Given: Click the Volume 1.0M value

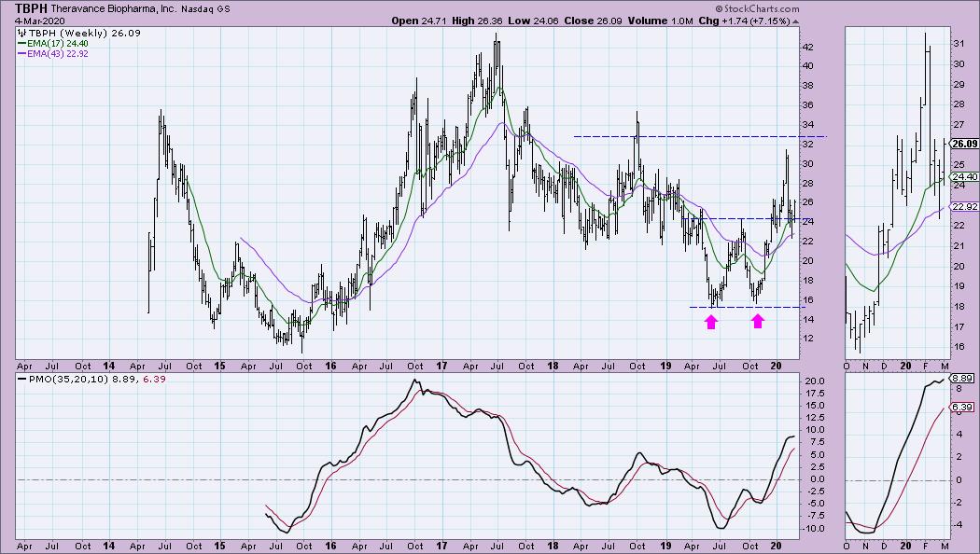Looking at the screenshot, I should click(x=661, y=21).
